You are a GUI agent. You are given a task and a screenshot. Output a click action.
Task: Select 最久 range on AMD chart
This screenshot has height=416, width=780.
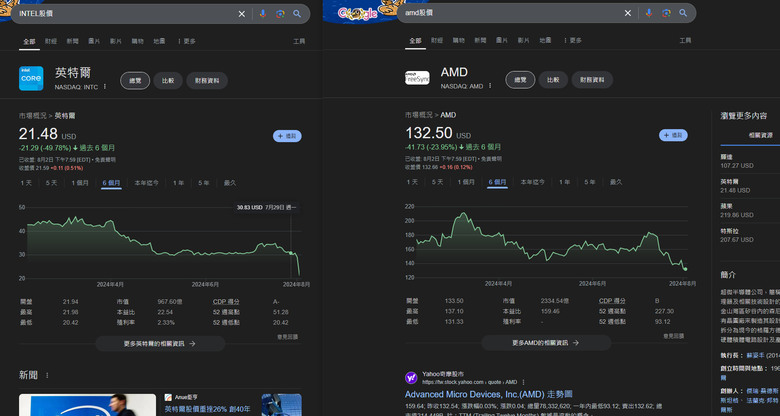tap(616, 182)
